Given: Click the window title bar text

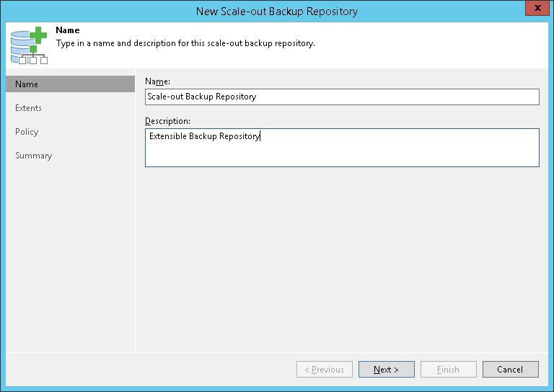Looking at the screenshot, I should click(277, 11).
